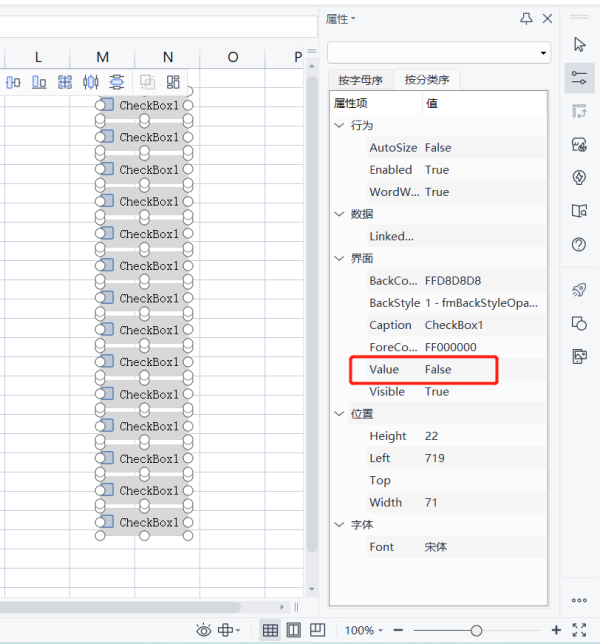Click the distribute horizontally alignment icon
Screen dimensions: 600x644
click(x=91, y=82)
